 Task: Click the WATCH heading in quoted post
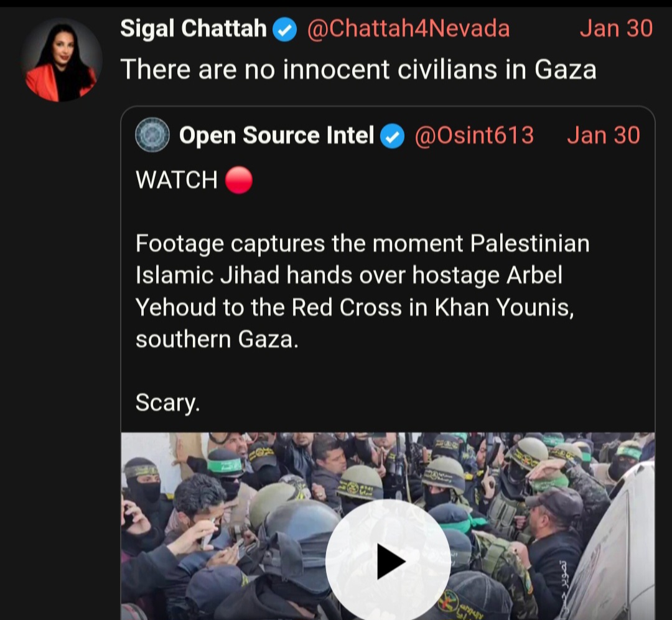coord(176,180)
